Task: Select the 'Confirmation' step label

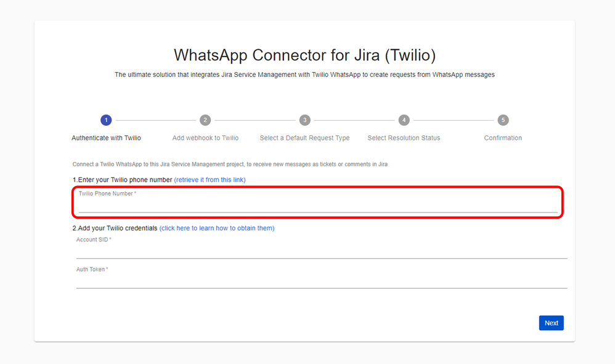Action: (503, 138)
